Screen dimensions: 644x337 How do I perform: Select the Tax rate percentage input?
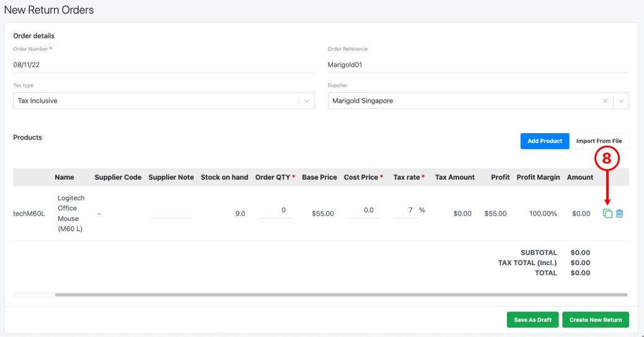(406, 210)
